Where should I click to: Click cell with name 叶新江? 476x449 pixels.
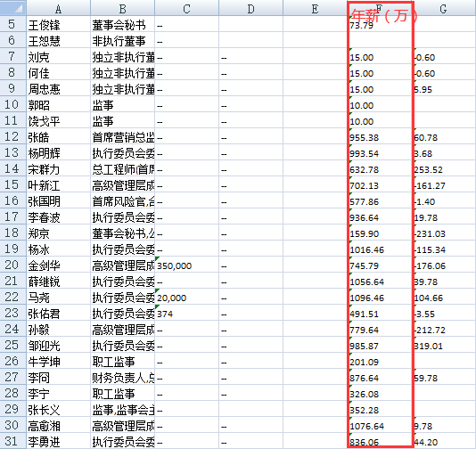click(58, 184)
